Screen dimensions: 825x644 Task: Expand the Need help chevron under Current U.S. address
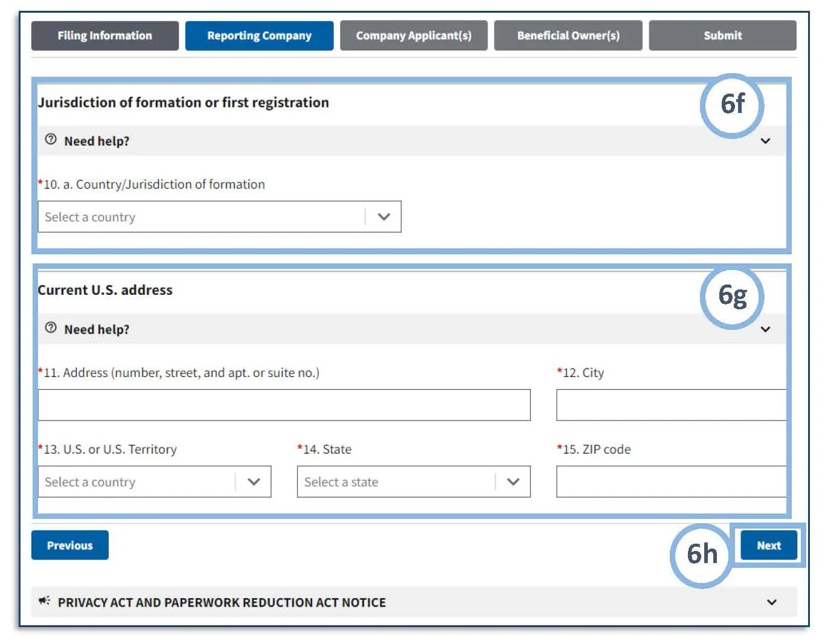[x=765, y=329]
